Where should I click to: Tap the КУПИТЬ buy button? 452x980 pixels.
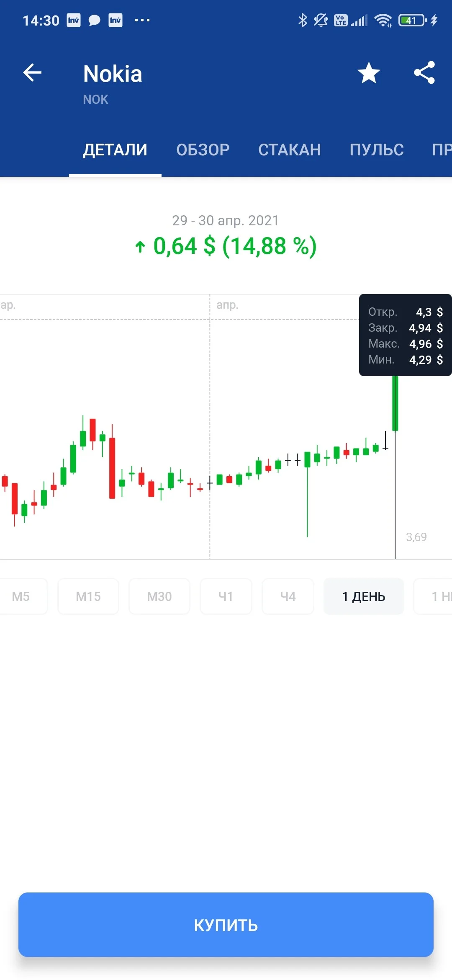pos(226,925)
